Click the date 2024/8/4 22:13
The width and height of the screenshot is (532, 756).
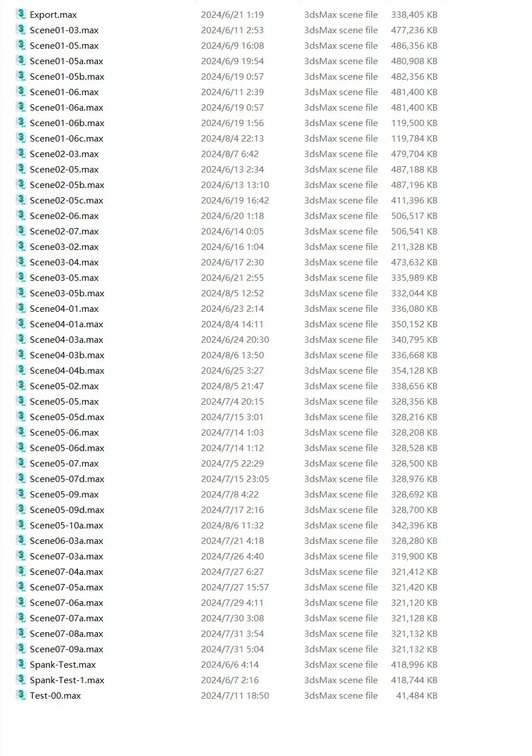(x=232, y=138)
